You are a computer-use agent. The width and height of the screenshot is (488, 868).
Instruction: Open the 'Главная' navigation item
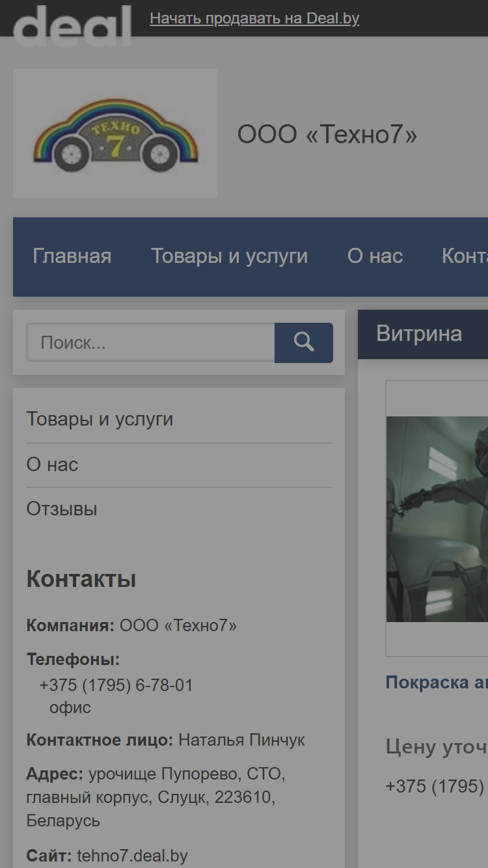tap(72, 256)
